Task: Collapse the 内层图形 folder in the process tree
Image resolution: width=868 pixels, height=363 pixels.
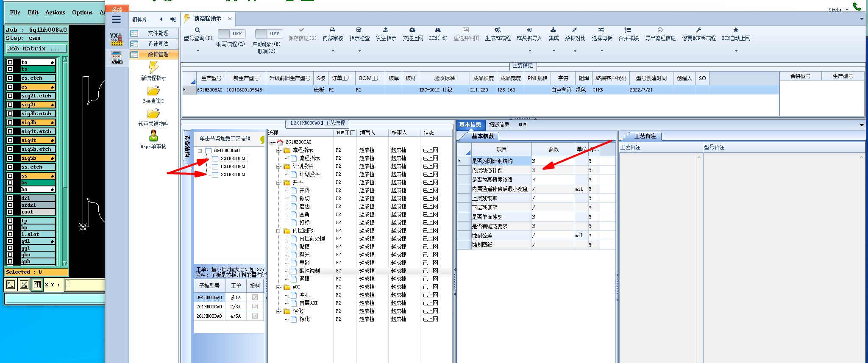Action: 278,231
